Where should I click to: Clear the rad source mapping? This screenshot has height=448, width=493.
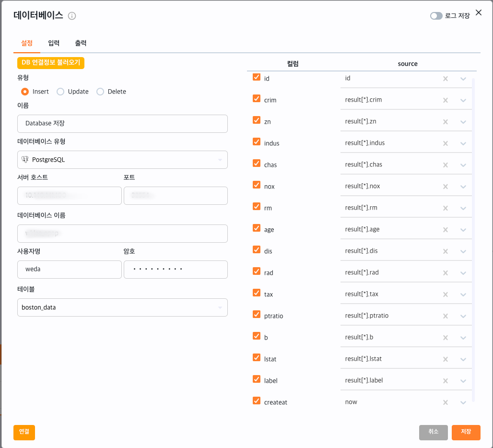[446, 273]
